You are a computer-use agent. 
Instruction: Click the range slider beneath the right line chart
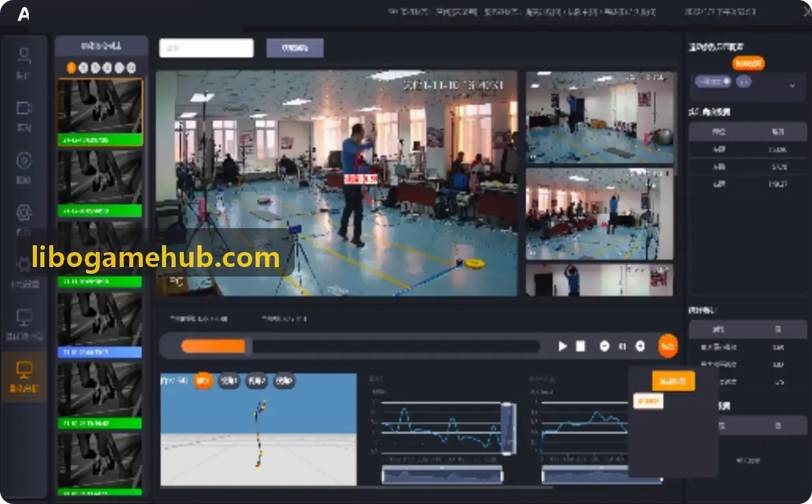[601, 475]
